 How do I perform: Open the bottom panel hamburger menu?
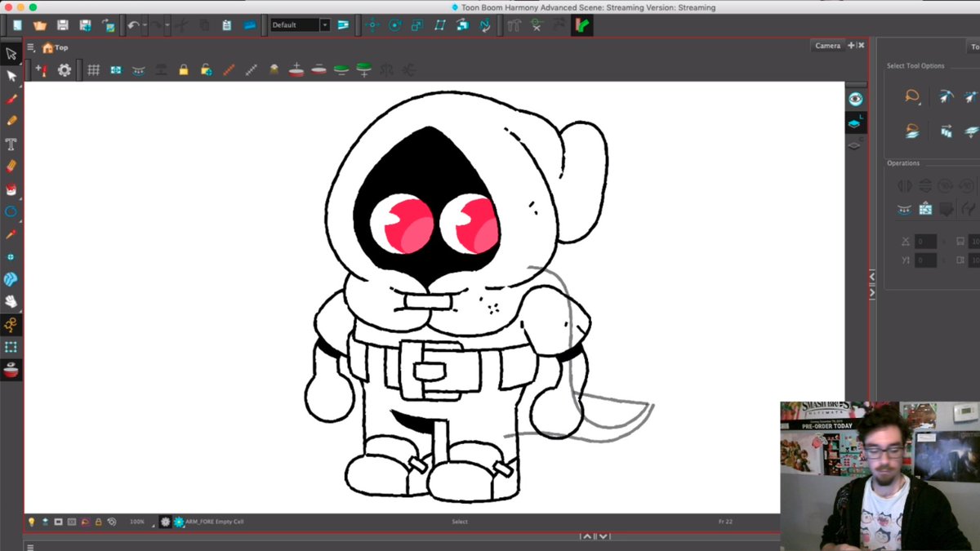[x=31, y=547]
